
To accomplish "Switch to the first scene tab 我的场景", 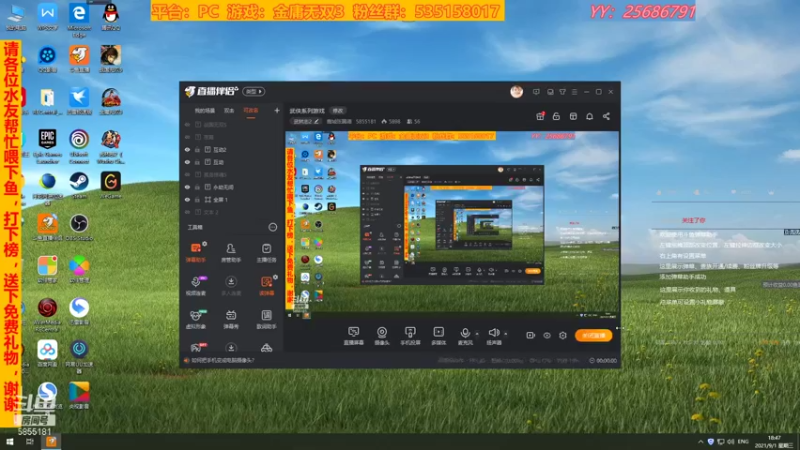I will (x=205, y=111).
